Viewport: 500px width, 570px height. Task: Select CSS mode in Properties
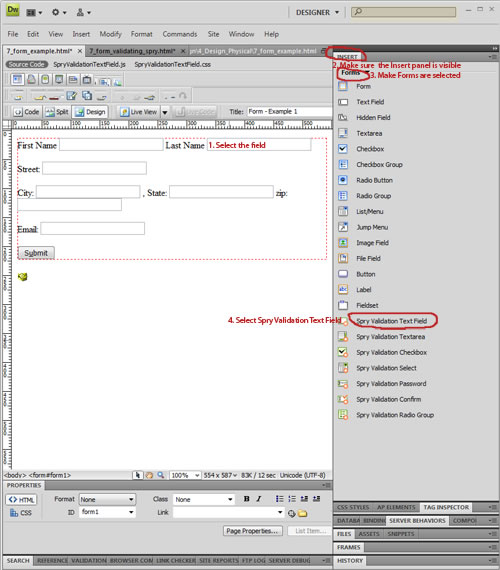click(21, 513)
